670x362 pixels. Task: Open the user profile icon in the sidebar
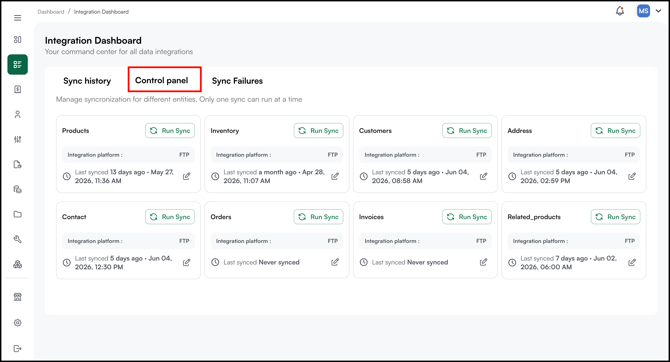[18, 115]
